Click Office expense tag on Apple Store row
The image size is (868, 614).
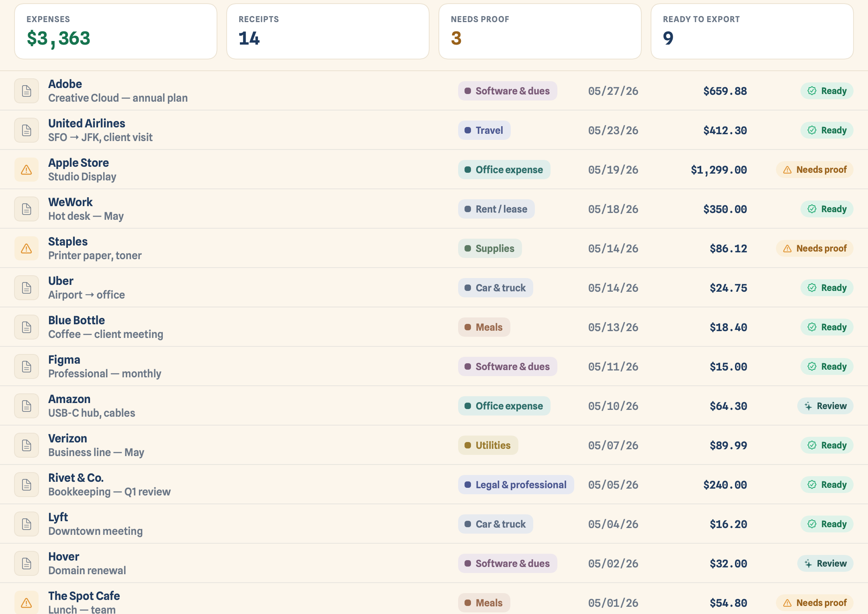click(504, 170)
